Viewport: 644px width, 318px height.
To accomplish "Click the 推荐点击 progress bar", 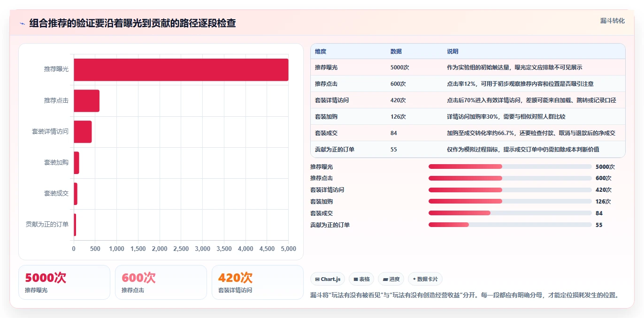I will coord(510,178).
